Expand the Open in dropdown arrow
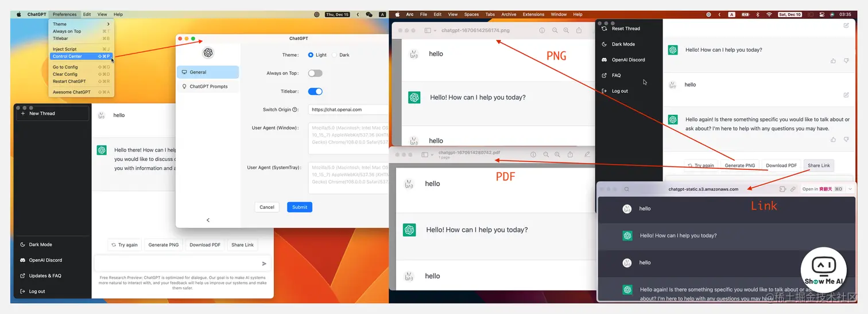 [850, 189]
